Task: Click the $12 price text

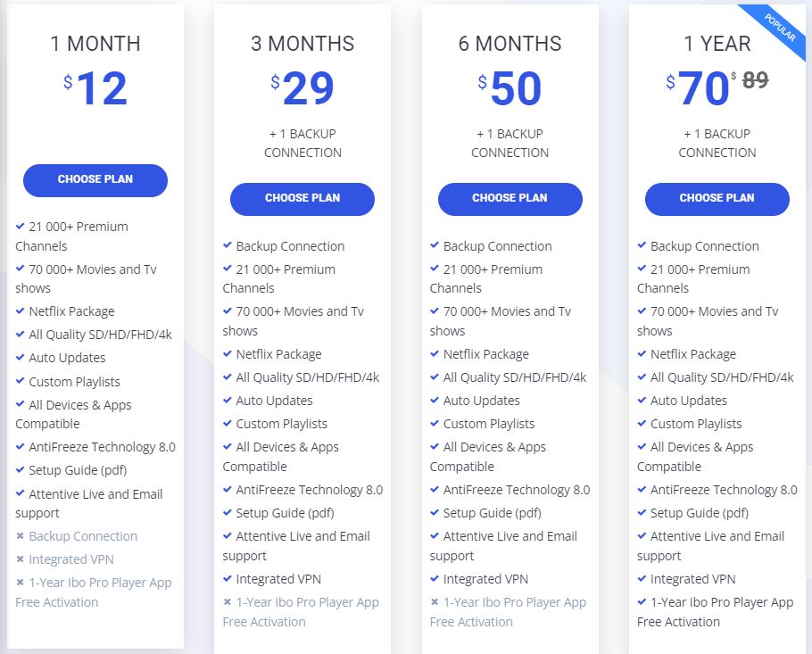Action: [x=95, y=88]
